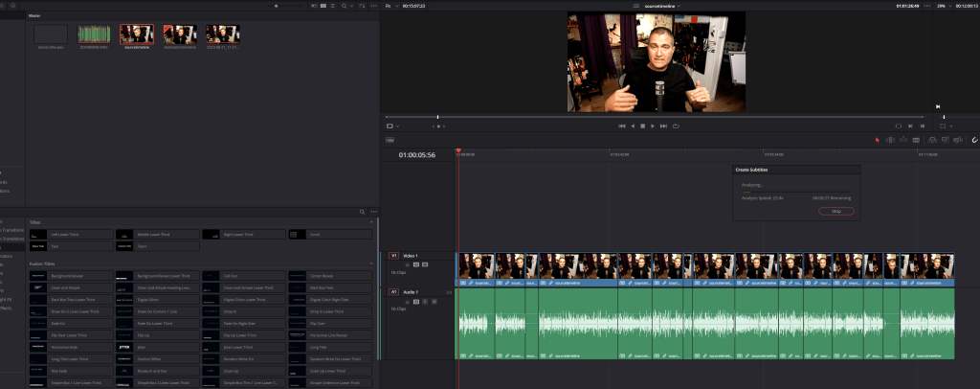The width and height of the screenshot is (980, 389).
Task: Lock the Audio 1 track
Action: tap(408, 302)
